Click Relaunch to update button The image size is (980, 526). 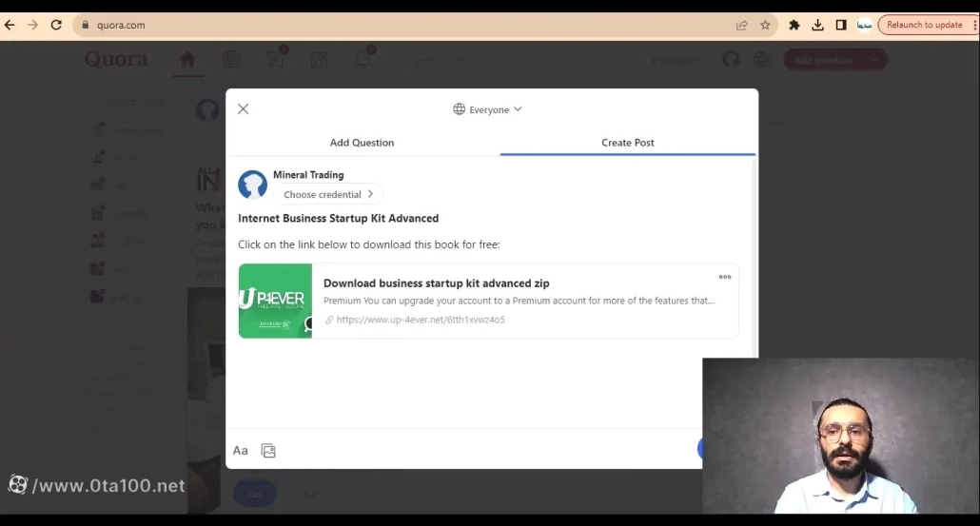(924, 26)
